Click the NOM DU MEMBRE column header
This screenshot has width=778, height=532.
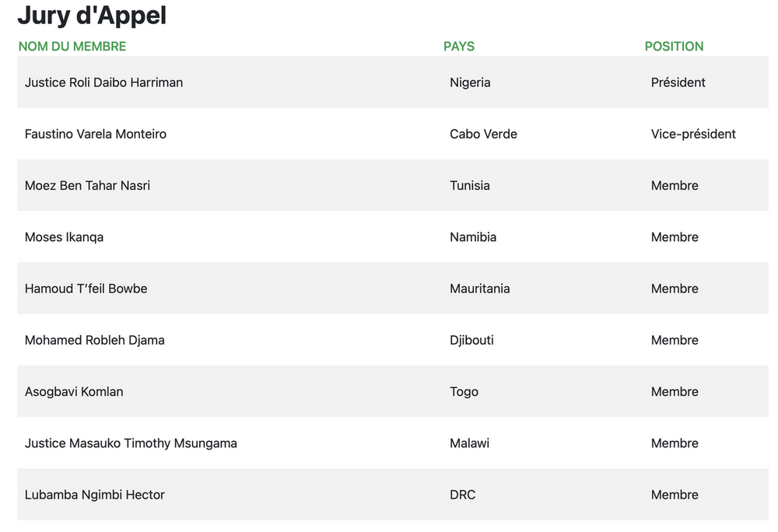pyautogui.click(x=72, y=47)
